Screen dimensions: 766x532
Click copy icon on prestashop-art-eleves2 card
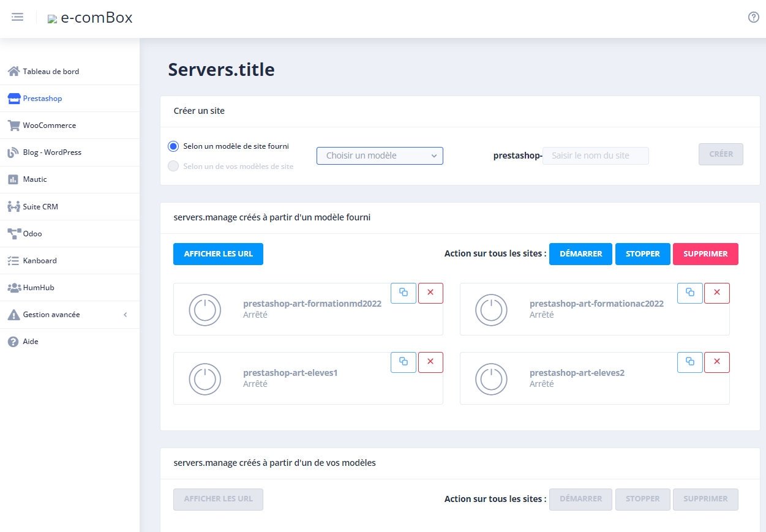(x=689, y=362)
